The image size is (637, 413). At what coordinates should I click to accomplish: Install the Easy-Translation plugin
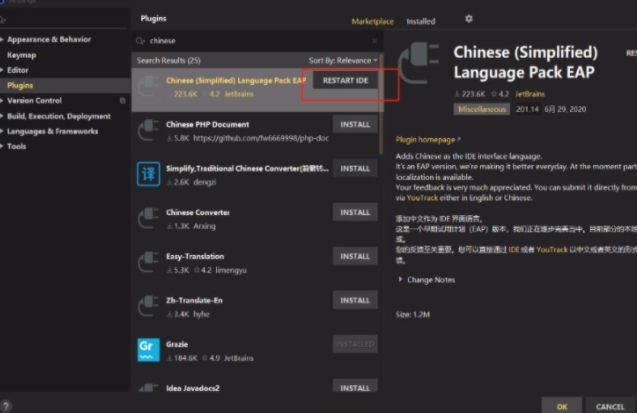[355, 256]
